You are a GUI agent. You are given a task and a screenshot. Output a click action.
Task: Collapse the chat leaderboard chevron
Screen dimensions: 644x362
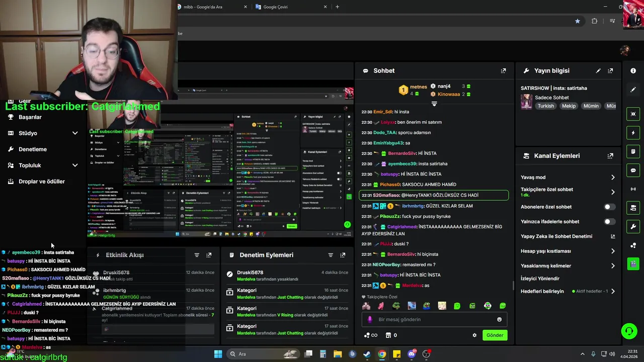[434, 104]
